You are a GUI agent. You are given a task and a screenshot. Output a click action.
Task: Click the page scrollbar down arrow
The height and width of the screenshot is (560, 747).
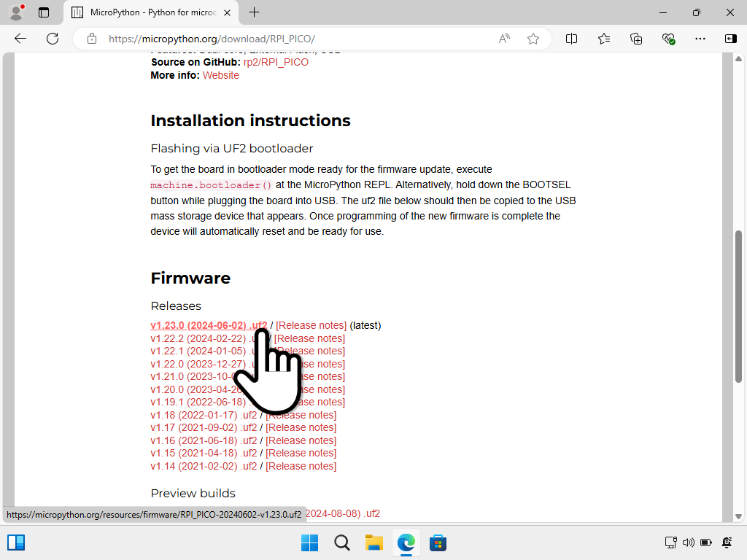(738, 516)
